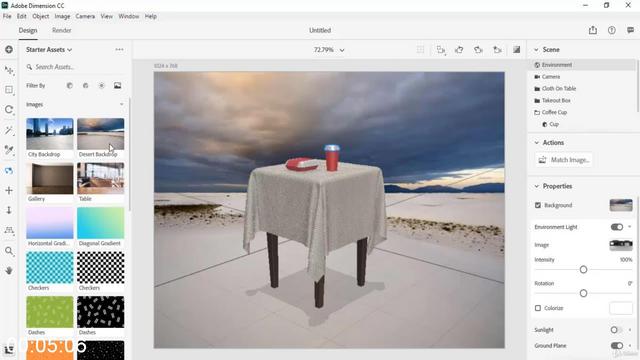This screenshot has width=640, height=360.
Task: Adjust the Intensity slider handle
Action: [x=583, y=270]
